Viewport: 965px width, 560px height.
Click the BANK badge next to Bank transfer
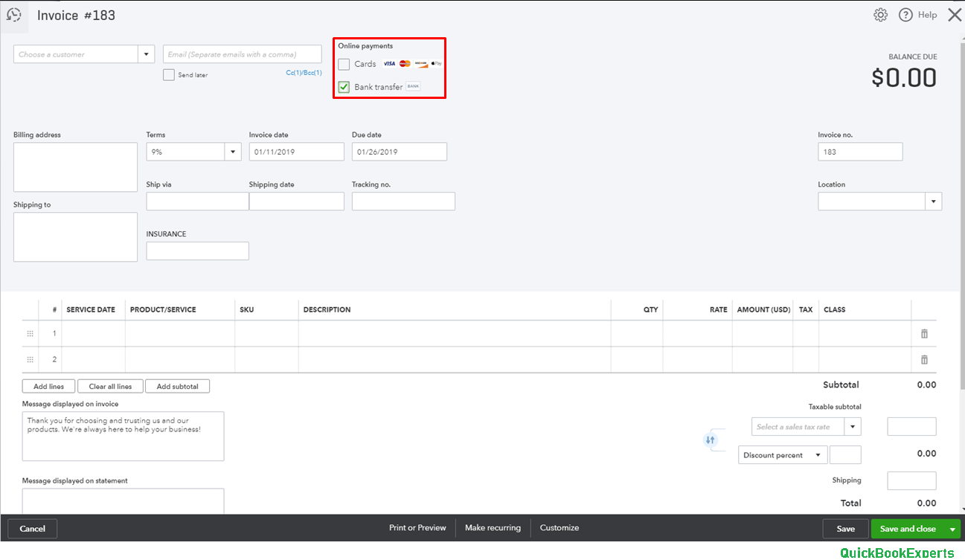coord(413,86)
